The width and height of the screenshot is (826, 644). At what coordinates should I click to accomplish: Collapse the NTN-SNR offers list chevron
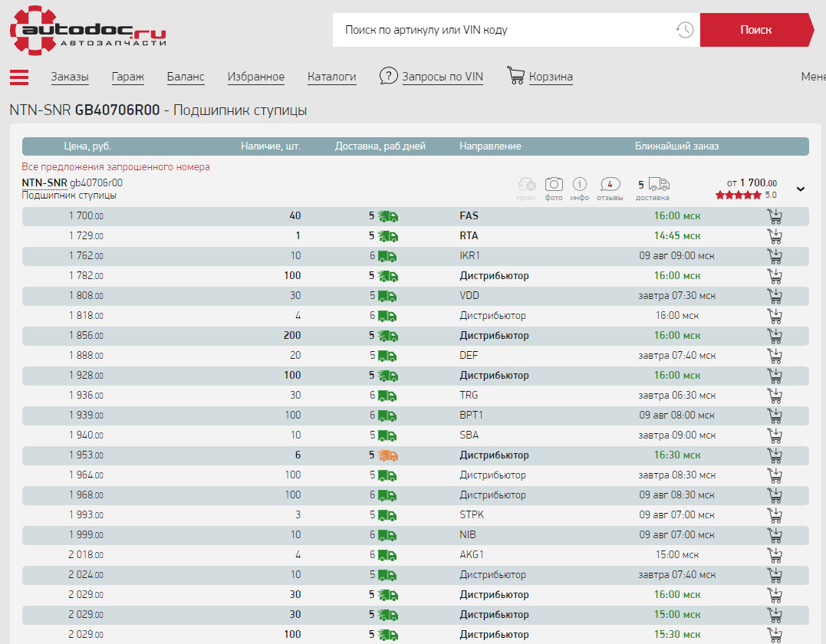click(x=801, y=189)
